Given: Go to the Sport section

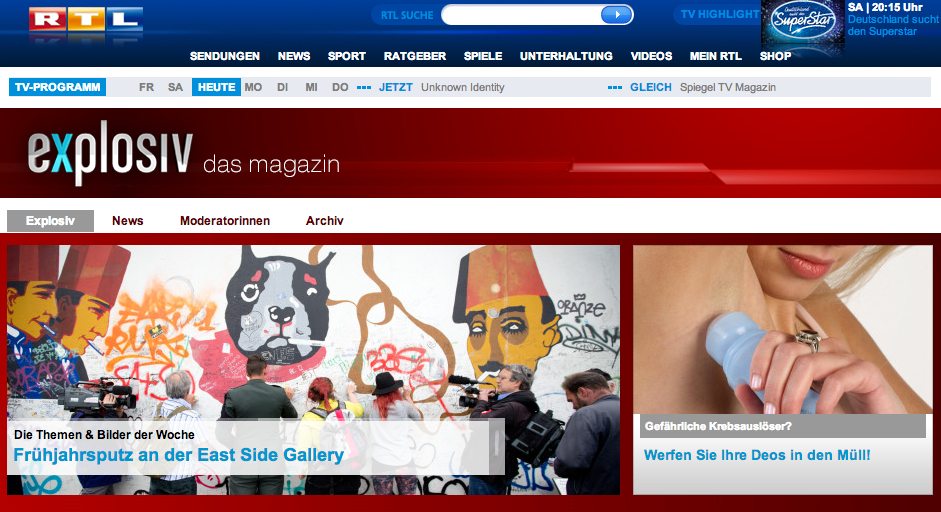Looking at the screenshot, I should click(x=346, y=56).
